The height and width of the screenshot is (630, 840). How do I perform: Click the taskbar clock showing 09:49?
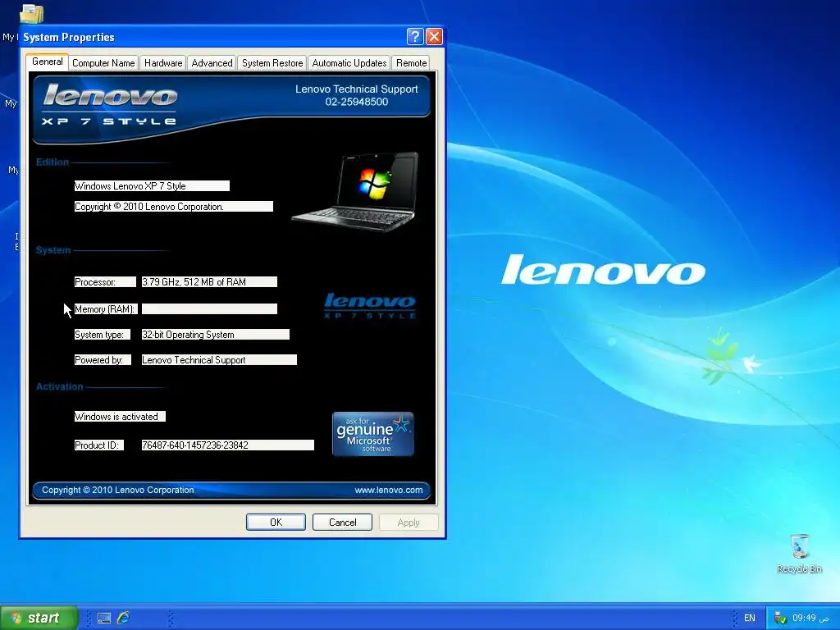811,619
